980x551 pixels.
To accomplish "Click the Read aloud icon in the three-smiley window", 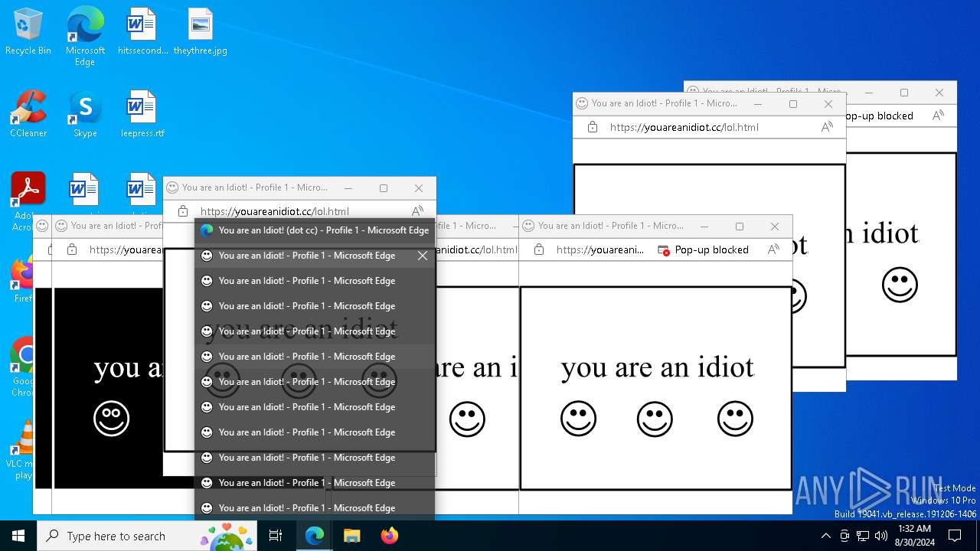I will tap(773, 249).
